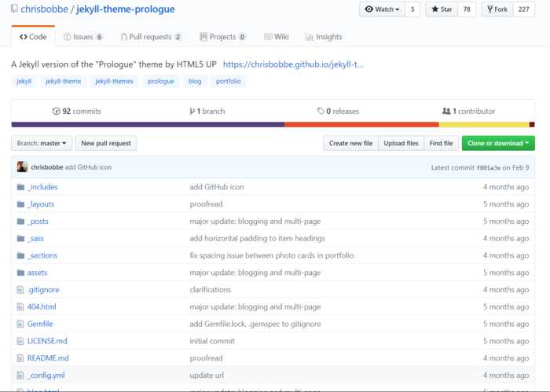Screen dimensions: 550x392
Task: Click the portfolio topic tag
Action: pos(229,82)
